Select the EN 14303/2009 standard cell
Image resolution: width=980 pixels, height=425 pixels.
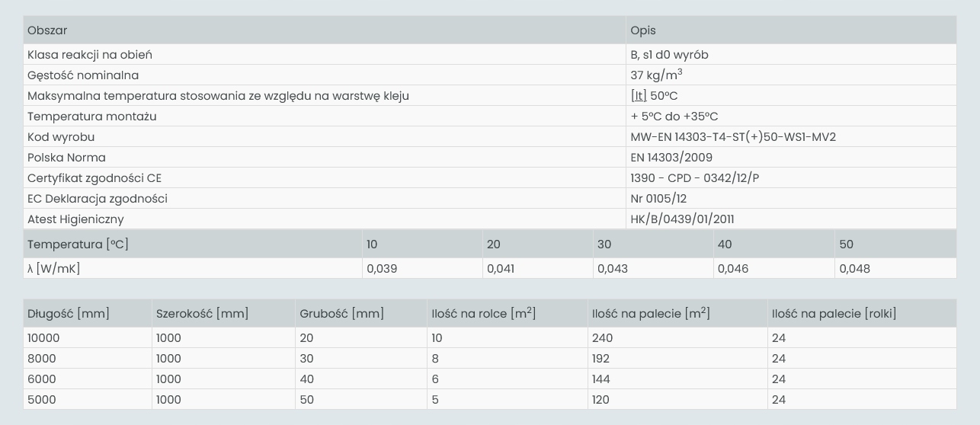[x=791, y=158]
